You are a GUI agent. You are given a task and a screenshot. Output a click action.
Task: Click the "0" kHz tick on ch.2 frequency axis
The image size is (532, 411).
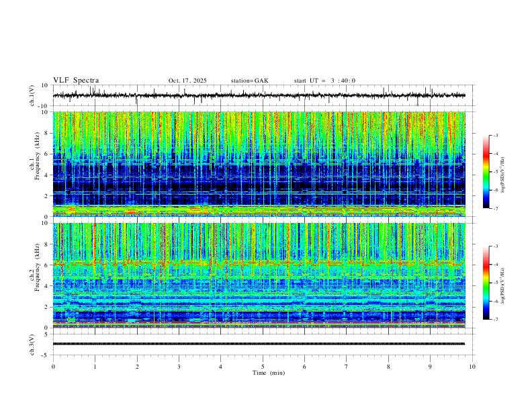47,328
